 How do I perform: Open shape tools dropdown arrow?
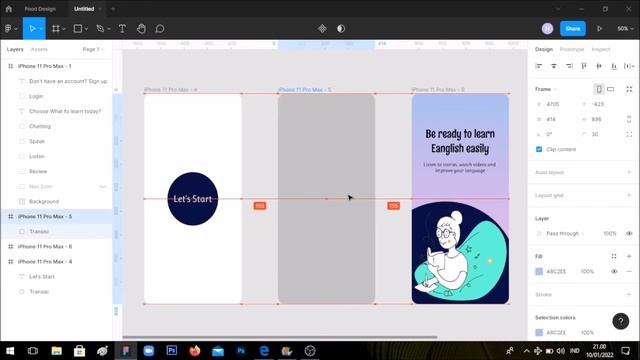click(86, 29)
